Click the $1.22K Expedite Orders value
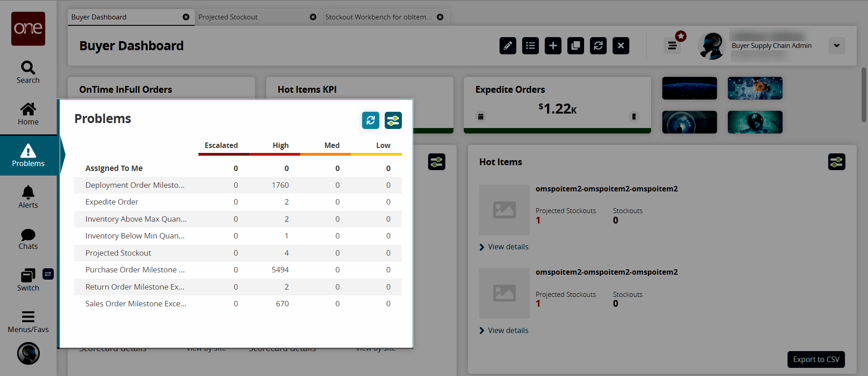Viewport: 868px width, 376px height. (557, 109)
